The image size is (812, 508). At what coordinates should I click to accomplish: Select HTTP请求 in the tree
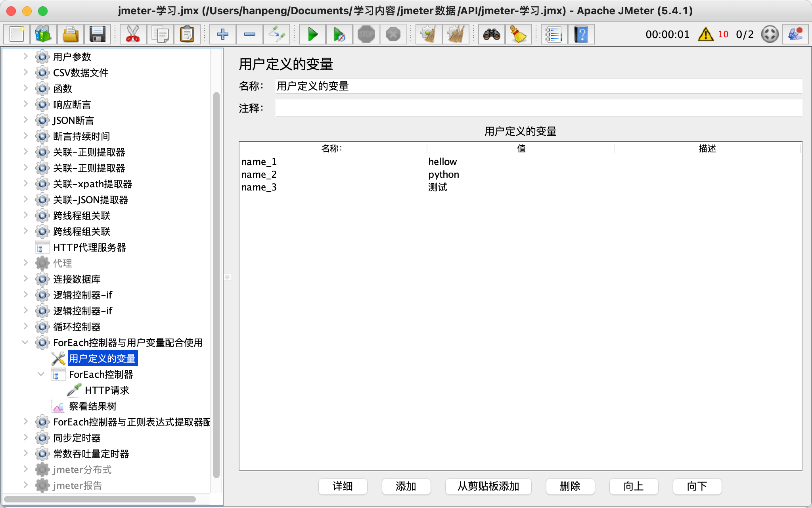(x=107, y=391)
